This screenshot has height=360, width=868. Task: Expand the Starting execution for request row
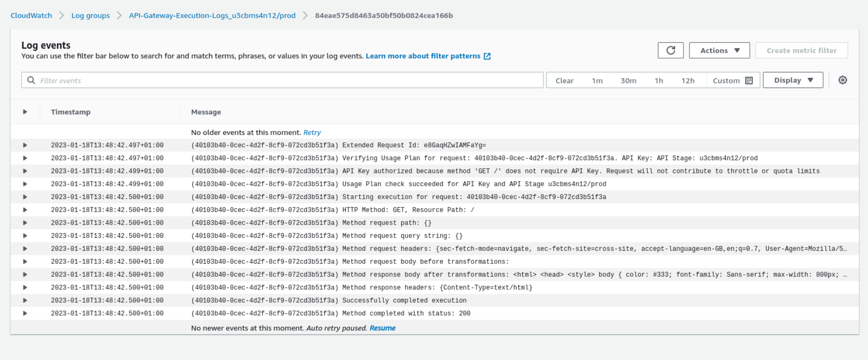[25, 197]
